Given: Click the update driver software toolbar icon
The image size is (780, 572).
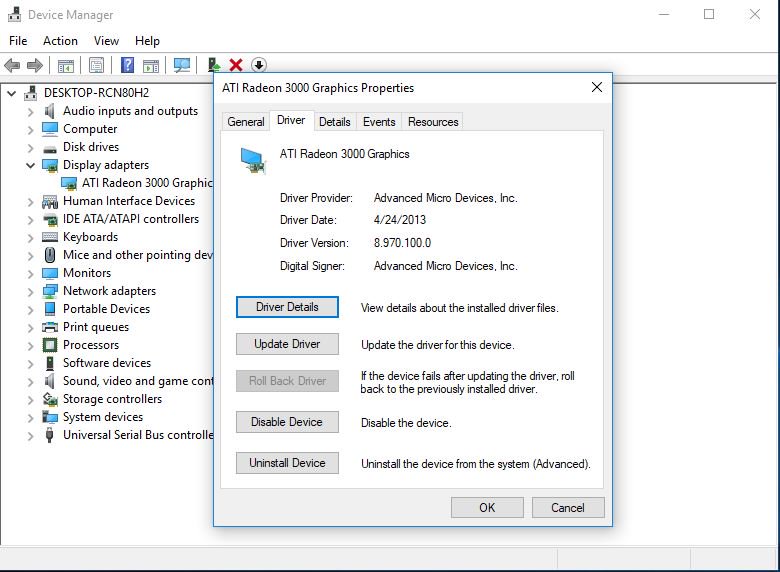Looking at the screenshot, I should 213,65.
